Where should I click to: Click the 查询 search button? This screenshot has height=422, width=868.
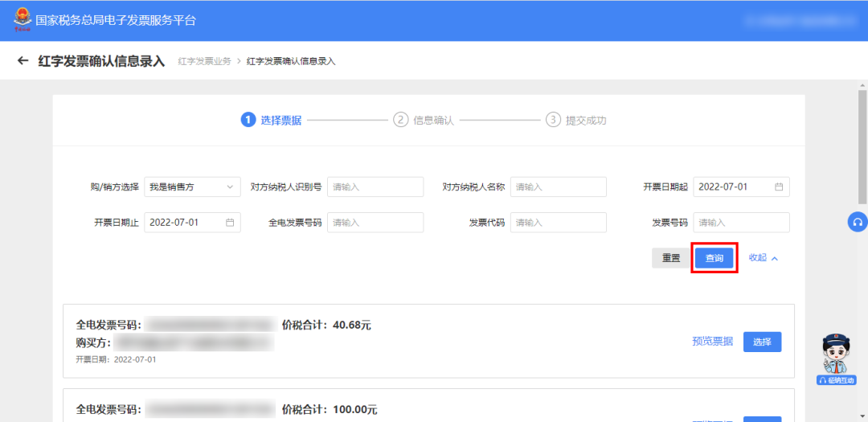tap(714, 258)
